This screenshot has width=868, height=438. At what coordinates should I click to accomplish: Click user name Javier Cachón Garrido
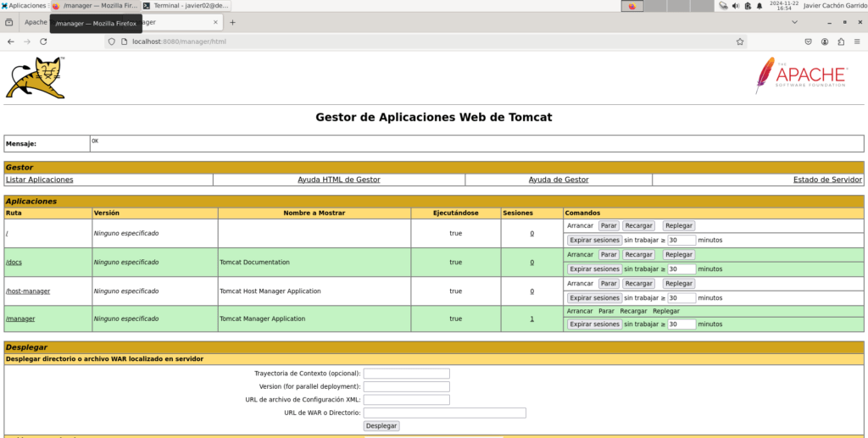(x=835, y=6)
